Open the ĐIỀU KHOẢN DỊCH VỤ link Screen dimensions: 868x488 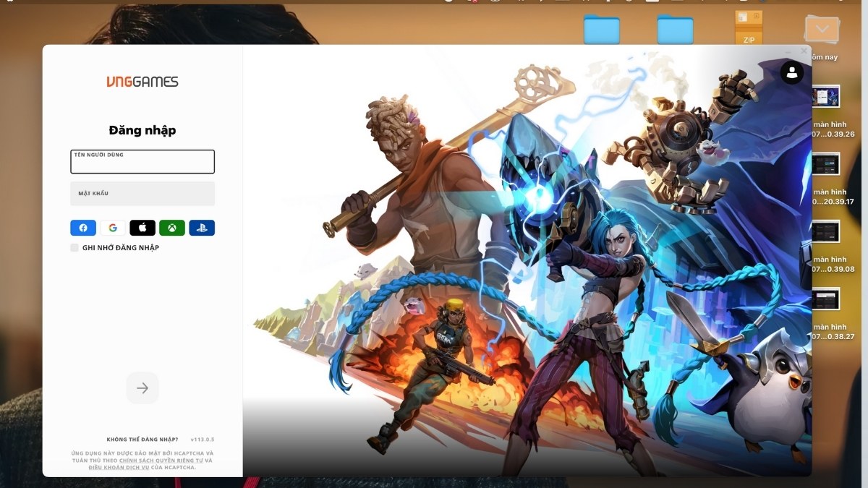tap(119, 468)
